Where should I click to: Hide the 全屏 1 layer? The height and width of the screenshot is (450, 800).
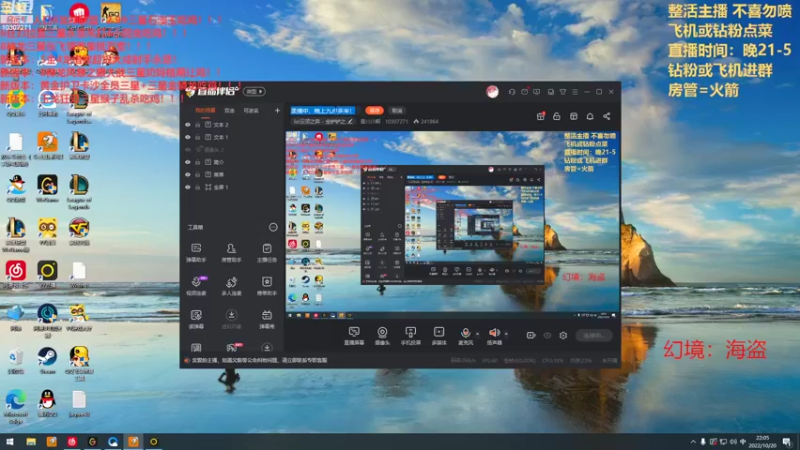[x=188, y=187]
